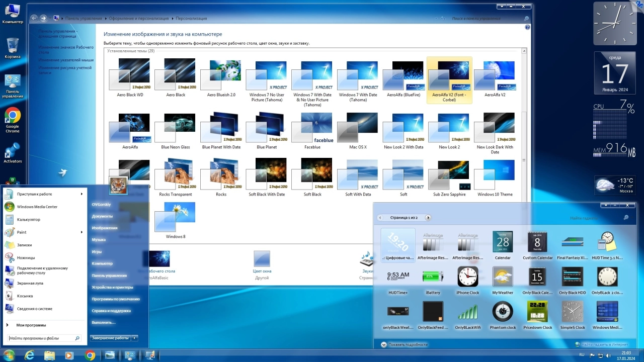Open Документы in the Start menu
This screenshot has height=362, width=644.
tap(102, 216)
